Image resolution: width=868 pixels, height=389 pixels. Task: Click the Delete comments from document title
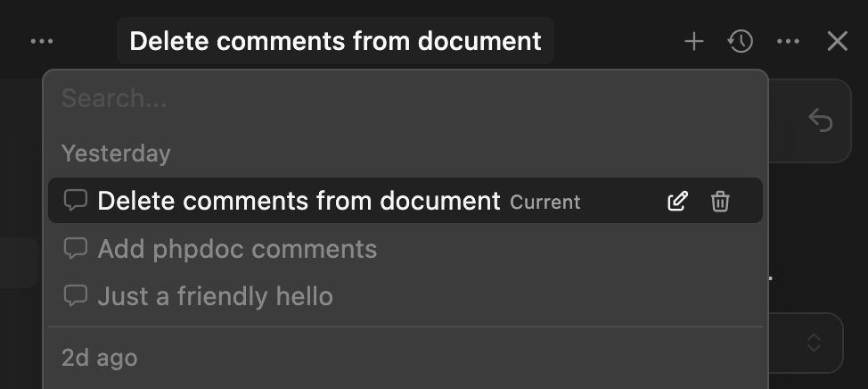tap(335, 41)
